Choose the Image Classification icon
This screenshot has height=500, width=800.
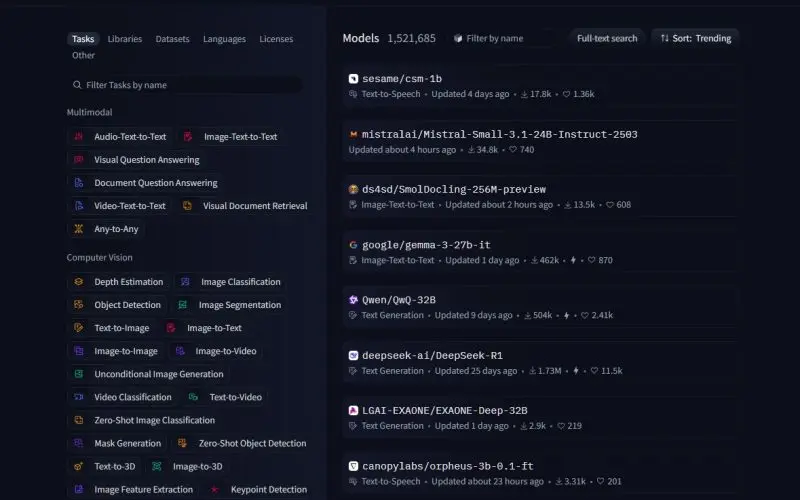tap(185, 282)
